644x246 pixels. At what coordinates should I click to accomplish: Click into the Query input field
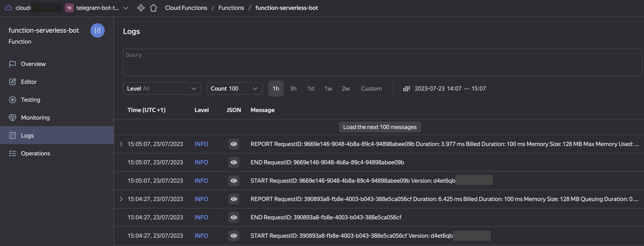tap(382, 62)
